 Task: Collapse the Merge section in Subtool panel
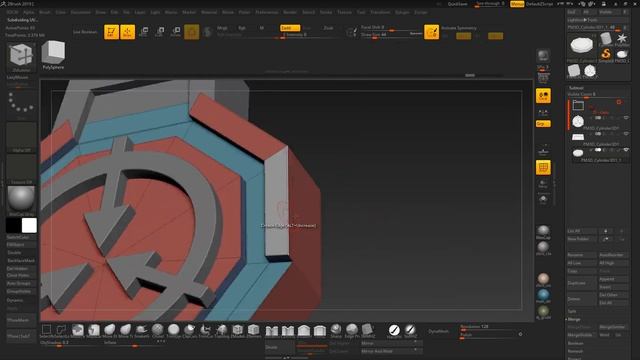click(x=574, y=319)
